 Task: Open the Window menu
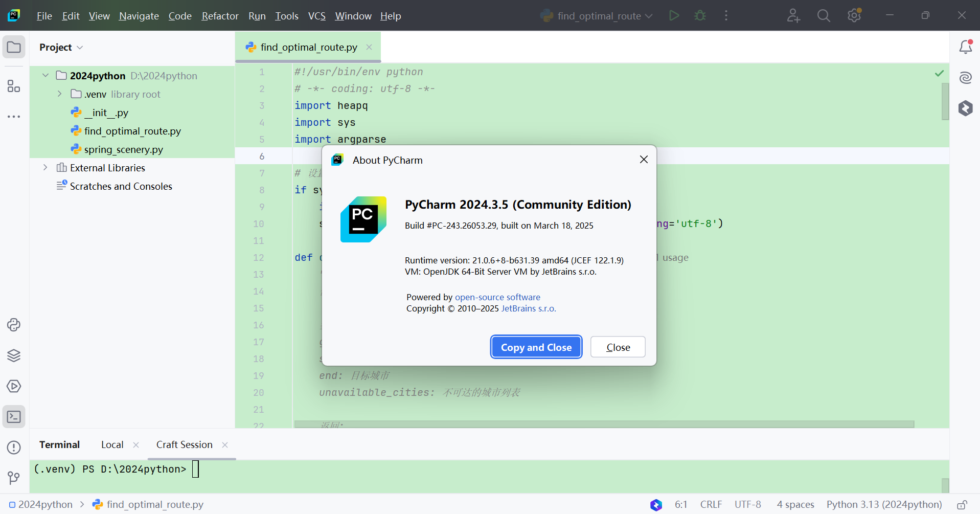(x=353, y=16)
